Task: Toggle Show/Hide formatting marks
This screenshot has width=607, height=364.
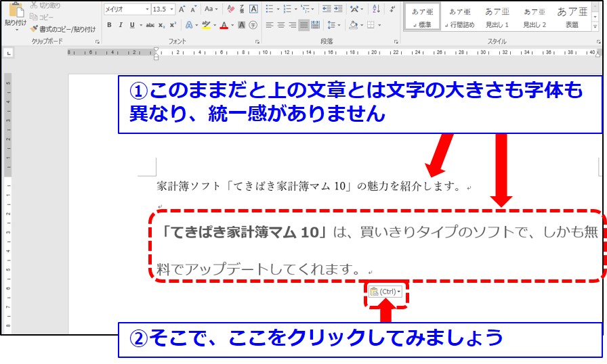Action: pyautogui.click(x=392, y=9)
